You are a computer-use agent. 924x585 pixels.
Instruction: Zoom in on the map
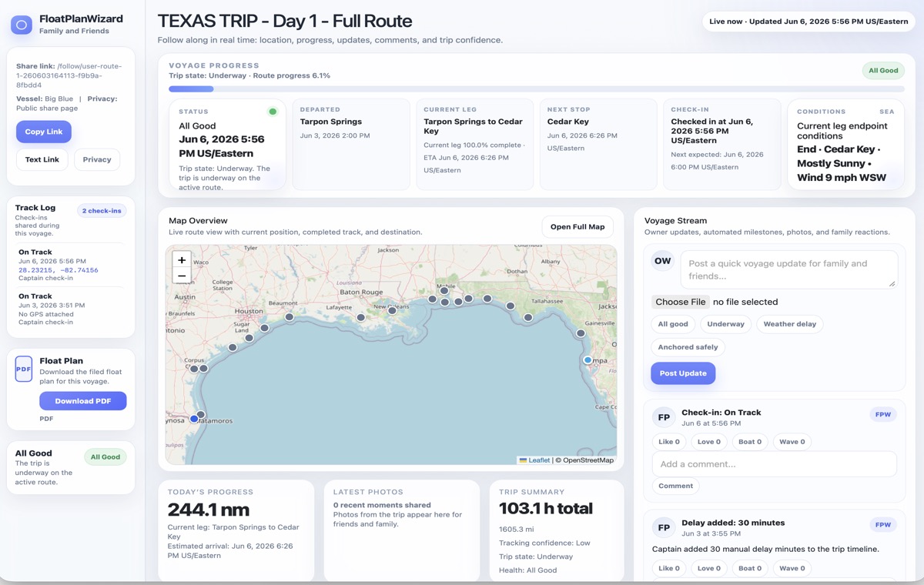click(x=182, y=260)
